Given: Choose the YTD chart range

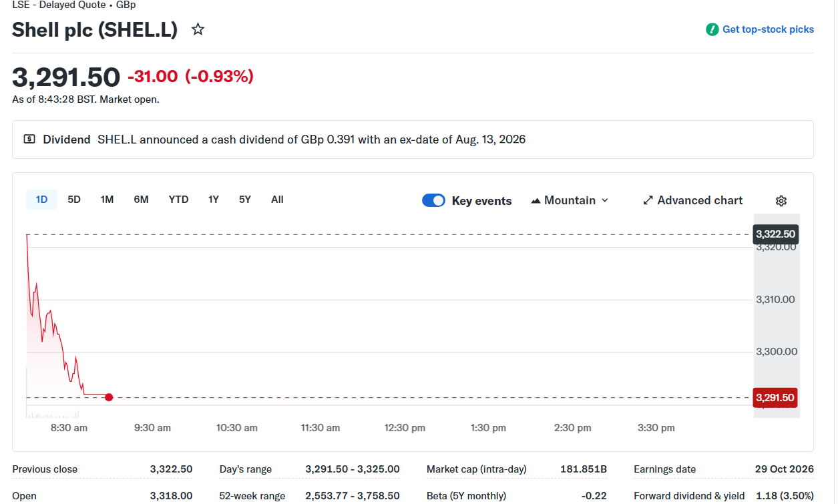Looking at the screenshot, I should [178, 200].
